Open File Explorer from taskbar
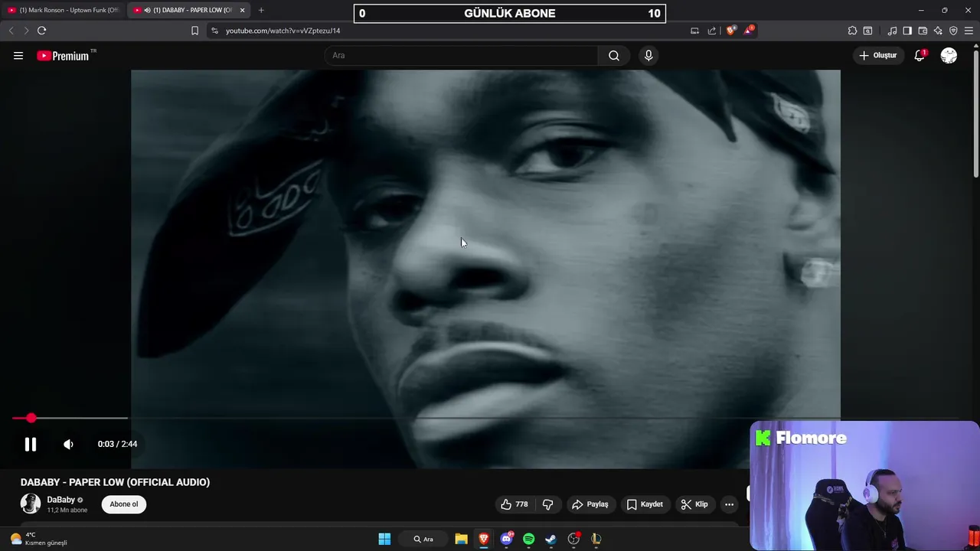 coord(461,539)
